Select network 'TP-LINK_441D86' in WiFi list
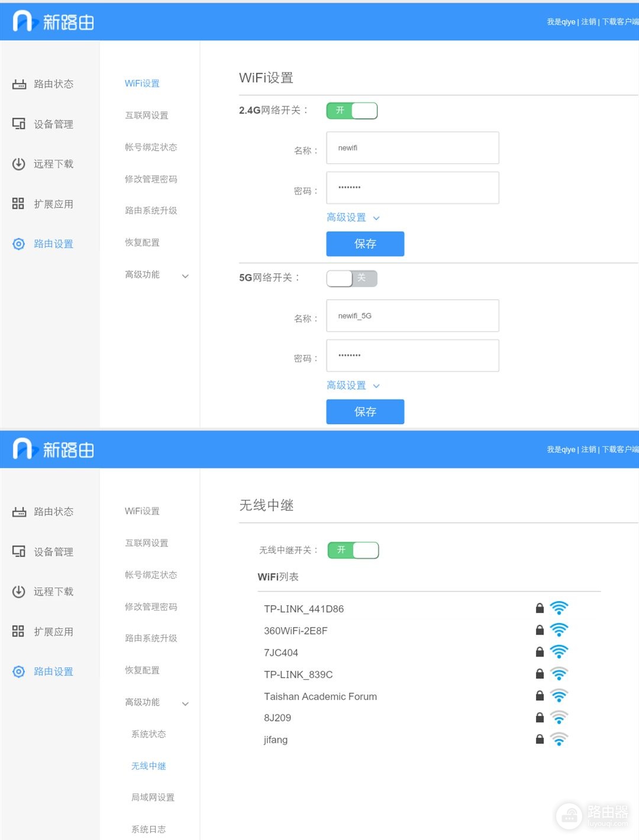Viewport: 639px width, 840px height. pos(304,609)
